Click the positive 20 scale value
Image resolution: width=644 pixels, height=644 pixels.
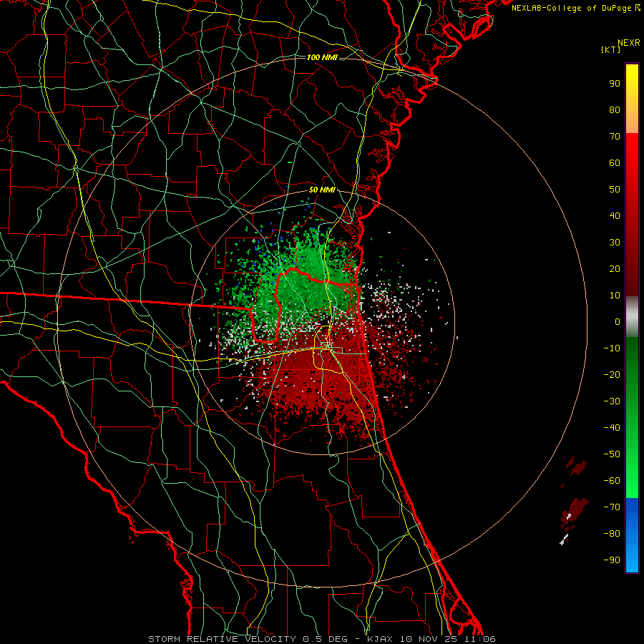(615, 269)
